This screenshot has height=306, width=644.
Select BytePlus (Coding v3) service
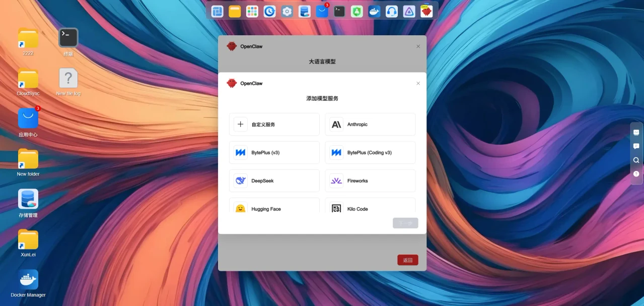pos(370,152)
